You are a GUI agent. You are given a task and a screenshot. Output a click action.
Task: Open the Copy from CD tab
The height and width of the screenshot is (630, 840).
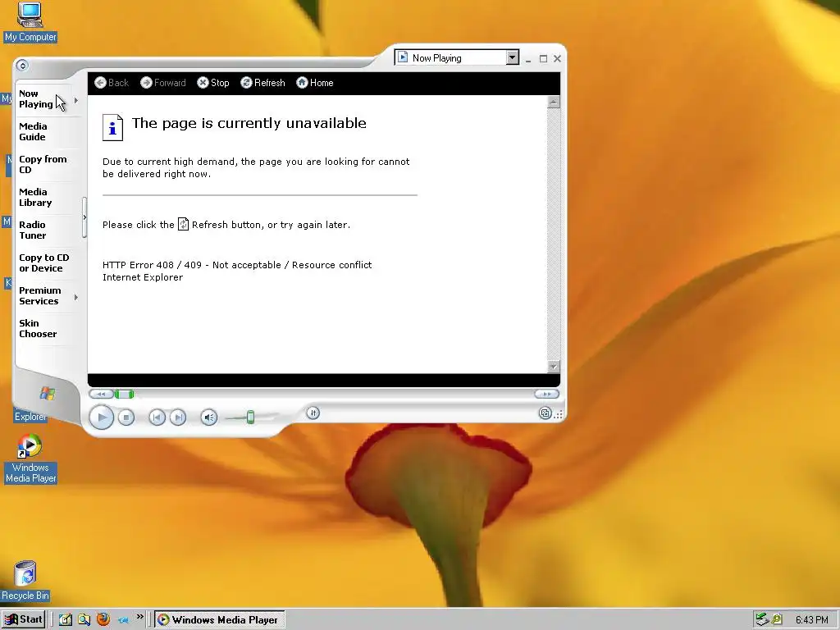(x=43, y=164)
